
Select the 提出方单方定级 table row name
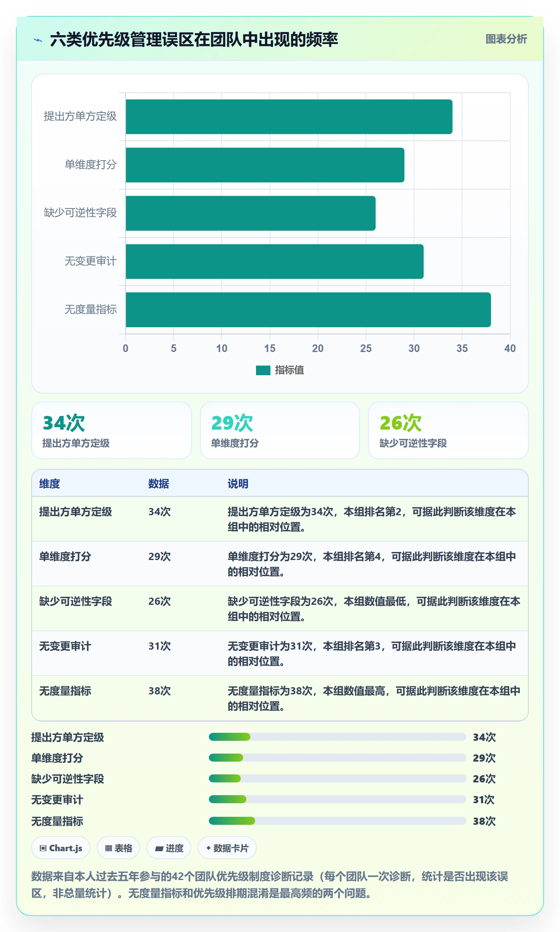[76, 512]
